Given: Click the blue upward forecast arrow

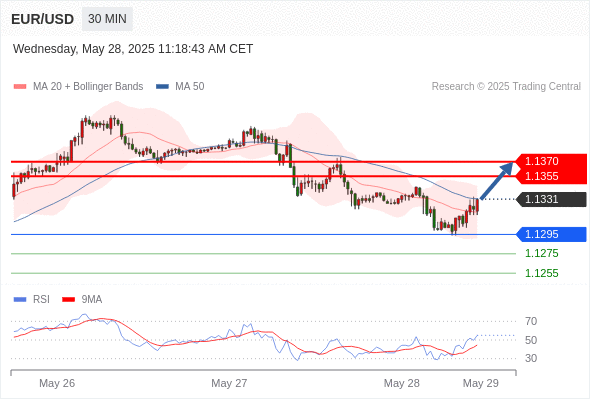Looking at the screenshot, I should pos(497,180).
